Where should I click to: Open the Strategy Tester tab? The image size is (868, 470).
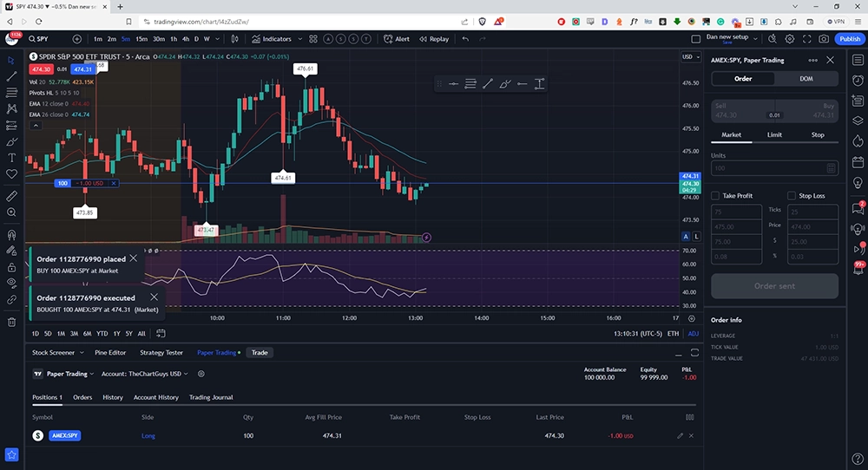[161, 352]
